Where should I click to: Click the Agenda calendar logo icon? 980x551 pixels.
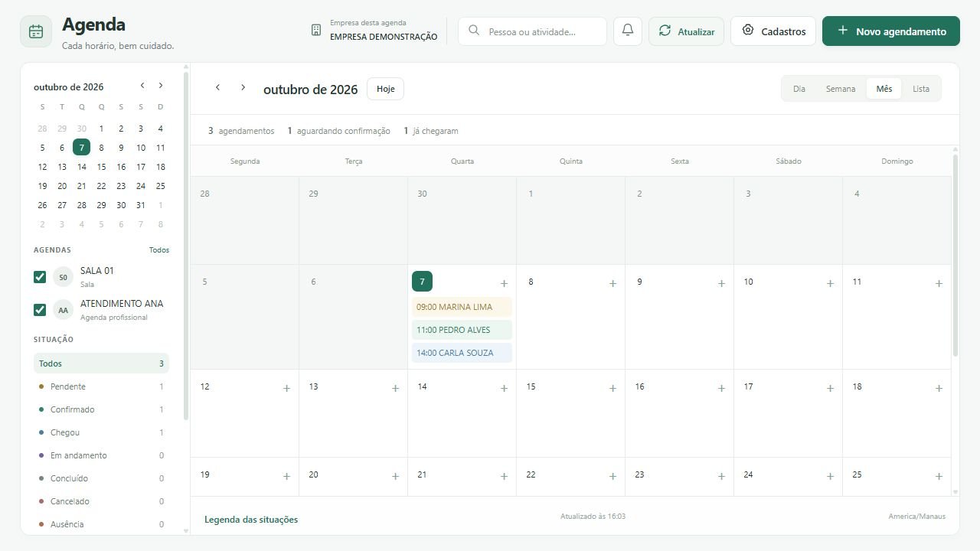point(36,31)
